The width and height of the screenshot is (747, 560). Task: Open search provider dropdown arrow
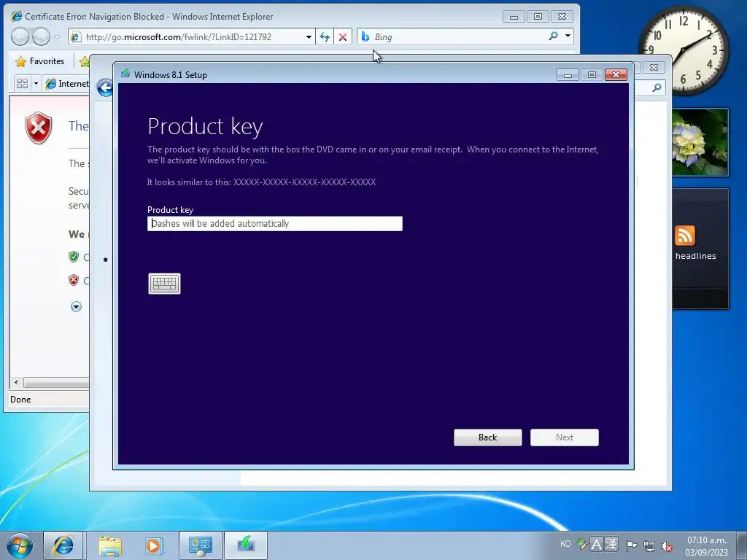click(568, 36)
